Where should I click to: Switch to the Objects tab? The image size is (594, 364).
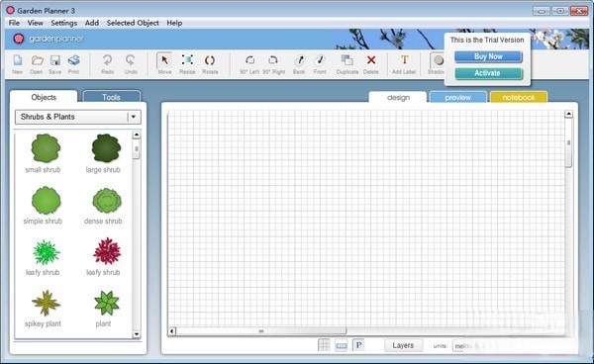tap(44, 97)
